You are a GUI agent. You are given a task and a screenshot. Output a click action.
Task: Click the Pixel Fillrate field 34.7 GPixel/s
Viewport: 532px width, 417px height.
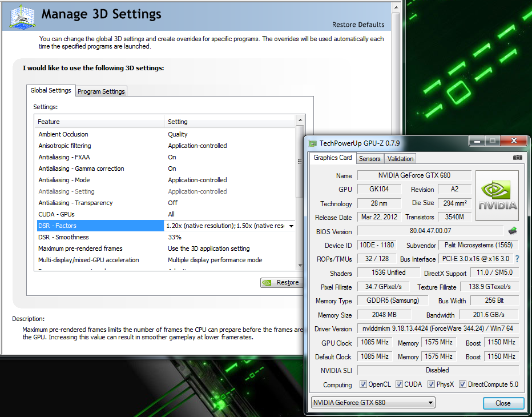tap(384, 287)
